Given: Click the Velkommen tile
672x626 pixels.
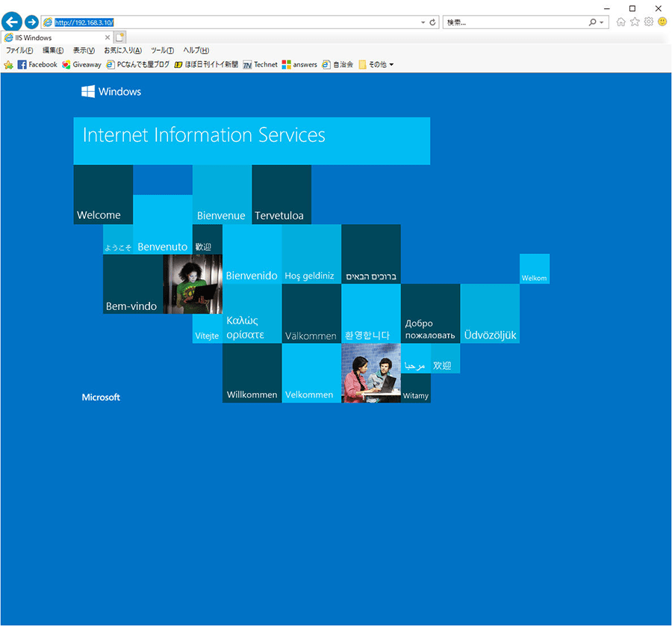Looking at the screenshot, I should [x=311, y=373].
